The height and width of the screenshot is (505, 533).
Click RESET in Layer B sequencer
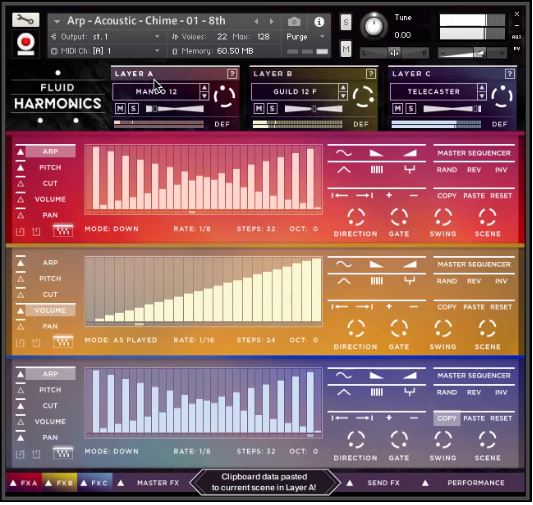pos(501,307)
